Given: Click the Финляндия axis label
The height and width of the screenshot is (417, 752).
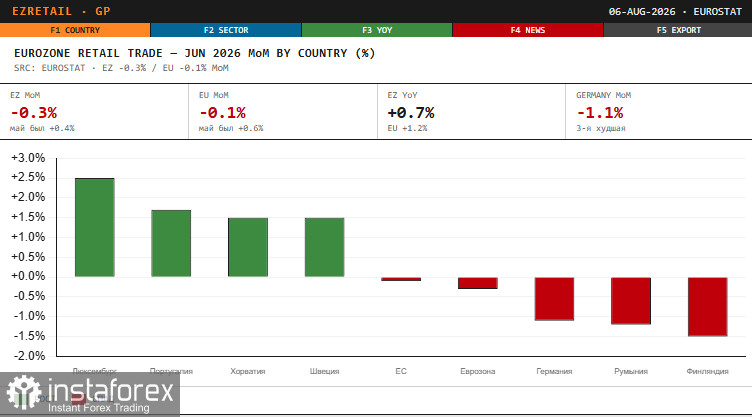Looking at the screenshot, I should 707,371.
